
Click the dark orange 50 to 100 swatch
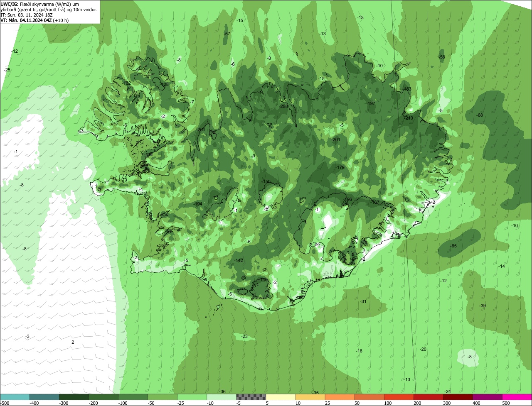[x=369, y=397]
